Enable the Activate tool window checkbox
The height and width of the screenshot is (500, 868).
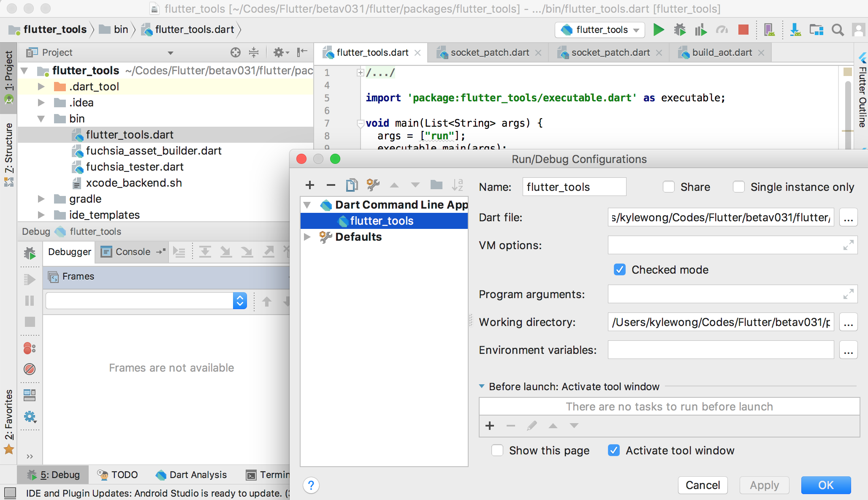[614, 451]
